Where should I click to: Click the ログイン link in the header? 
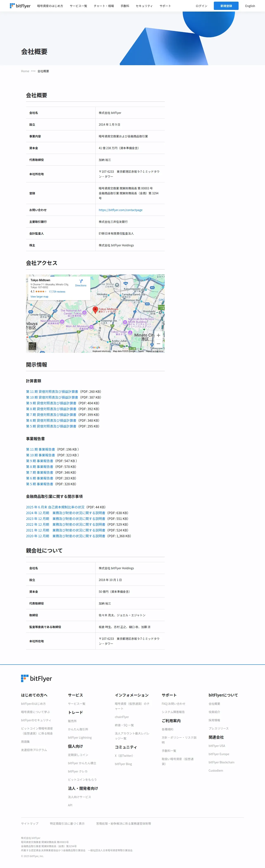click(202, 6)
